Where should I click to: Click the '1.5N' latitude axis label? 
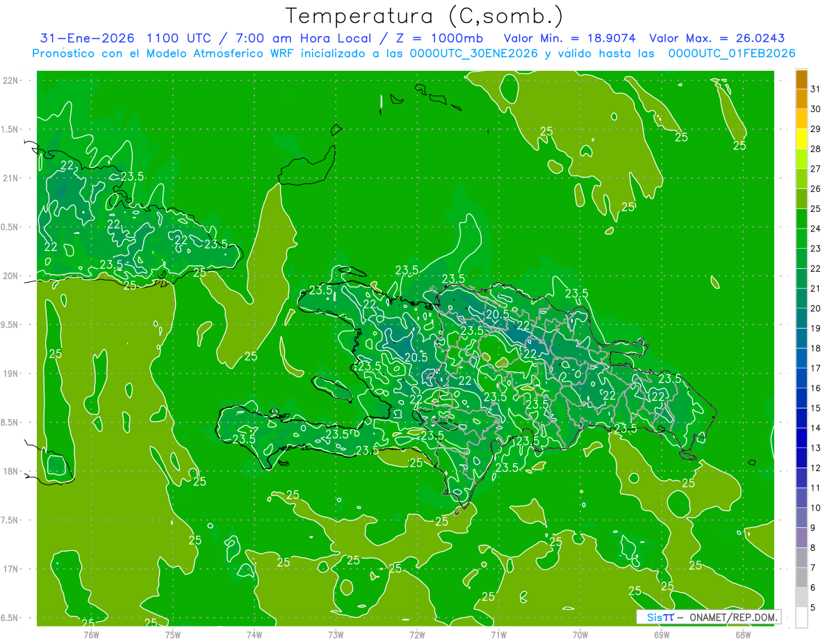10,129
